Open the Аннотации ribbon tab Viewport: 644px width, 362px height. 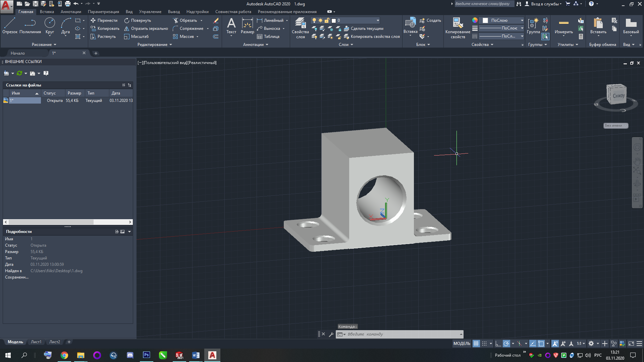point(71,12)
